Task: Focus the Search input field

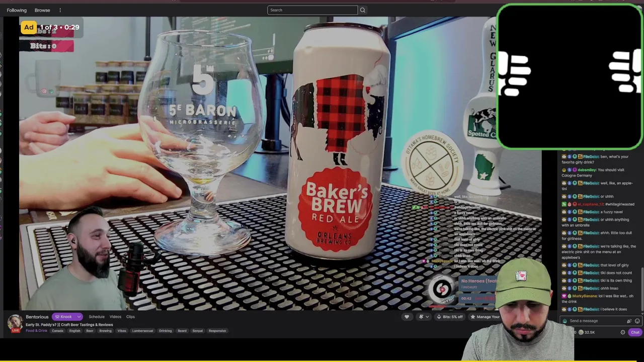Action: (x=312, y=10)
